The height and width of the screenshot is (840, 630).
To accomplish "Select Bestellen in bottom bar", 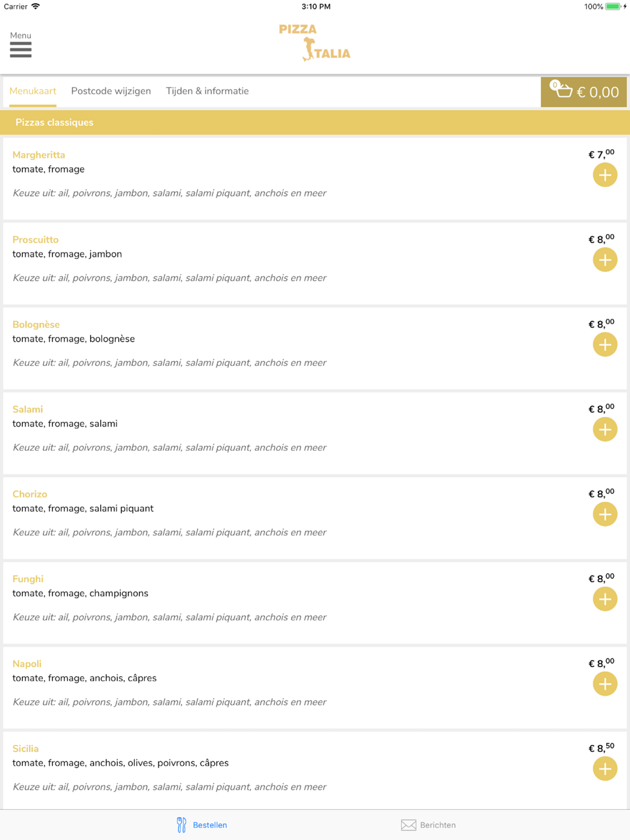I will pyautogui.click(x=202, y=825).
